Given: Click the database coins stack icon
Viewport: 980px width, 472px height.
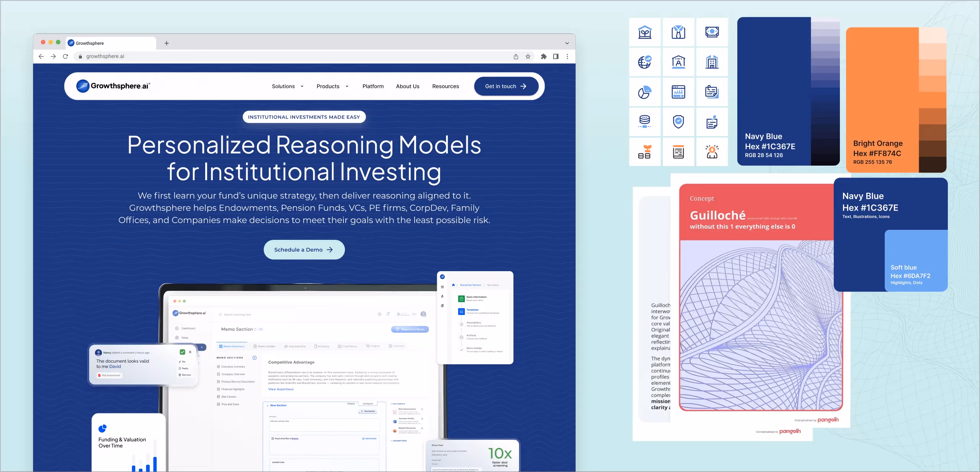Looking at the screenshot, I should (645, 122).
